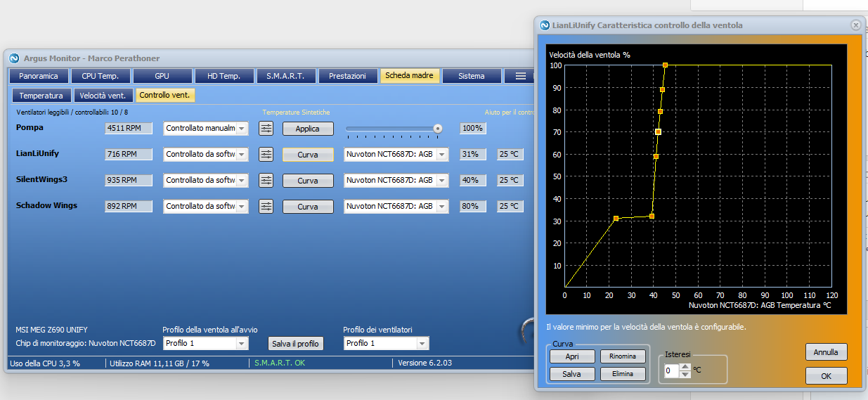Decrease Isteresi value with down arrow
This screenshot has width=868, height=400.
(x=685, y=373)
